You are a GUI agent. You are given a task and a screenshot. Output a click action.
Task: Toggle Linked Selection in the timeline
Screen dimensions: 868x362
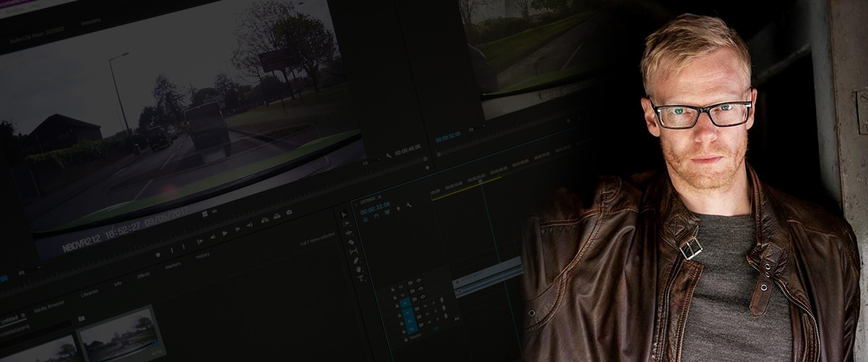(387, 212)
